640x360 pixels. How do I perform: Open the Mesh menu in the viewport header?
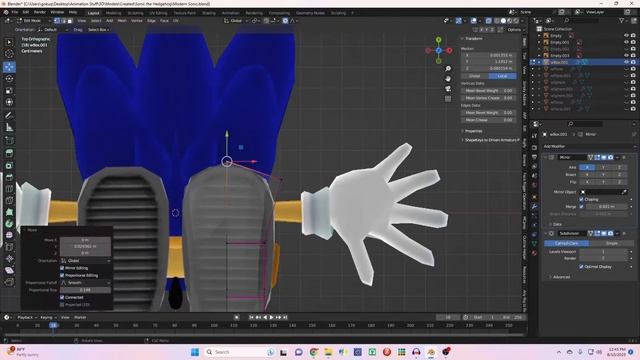click(122, 20)
